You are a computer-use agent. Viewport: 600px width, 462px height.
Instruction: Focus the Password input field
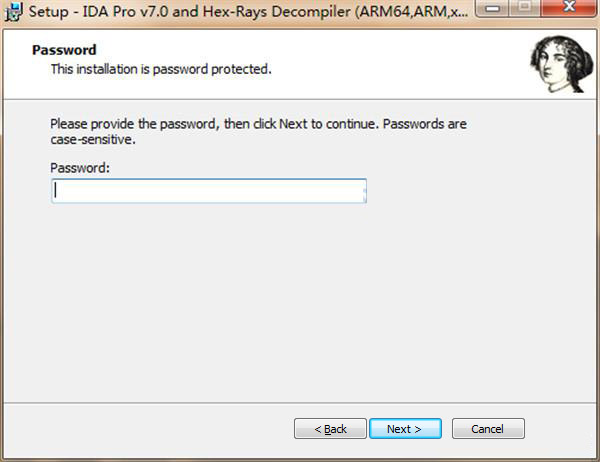(x=208, y=191)
